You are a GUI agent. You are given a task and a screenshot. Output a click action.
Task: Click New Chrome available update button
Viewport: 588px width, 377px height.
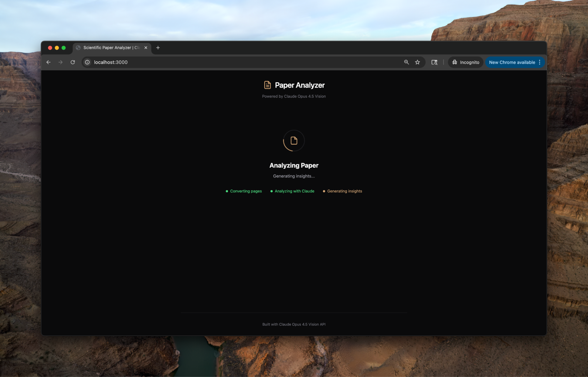pos(512,62)
